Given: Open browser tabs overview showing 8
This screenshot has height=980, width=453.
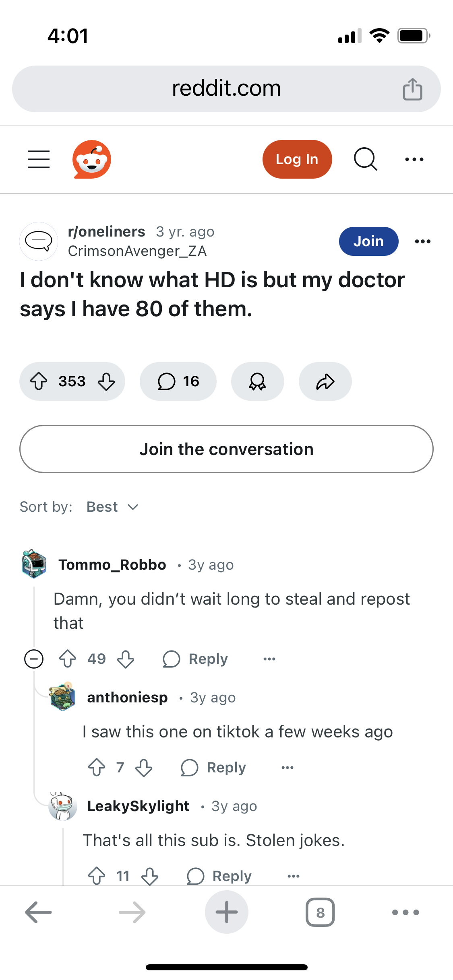Looking at the screenshot, I should (x=320, y=912).
